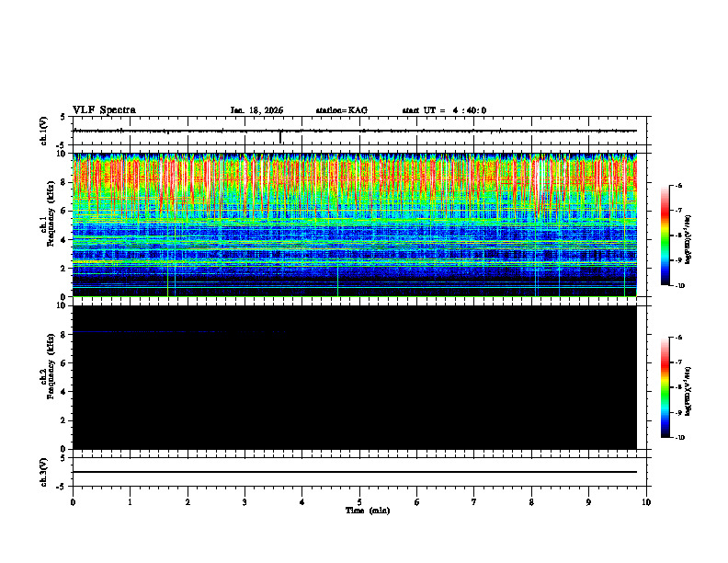Click time axis tick label "9"
The height and width of the screenshot is (563, 728).
click(588, 502)
